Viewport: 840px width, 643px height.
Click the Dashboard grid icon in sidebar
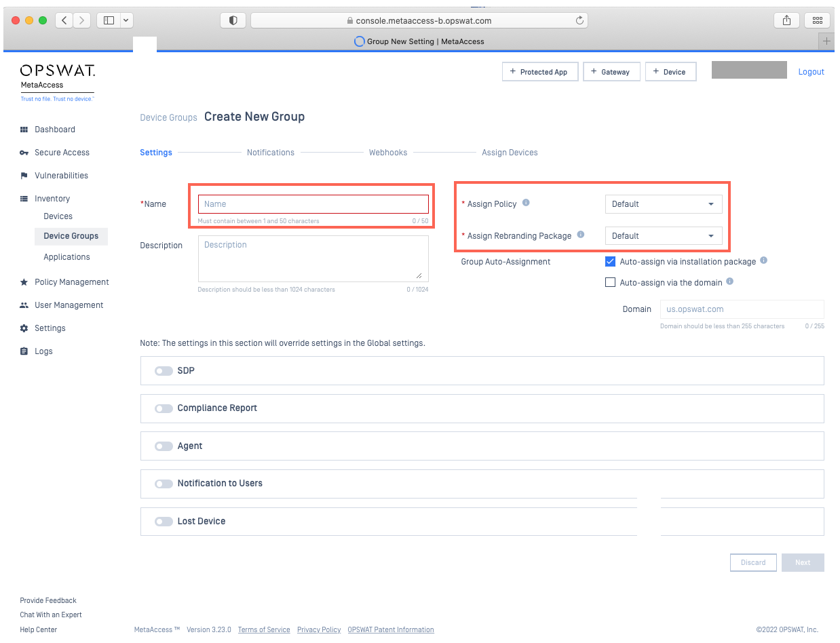coord(24,130)
